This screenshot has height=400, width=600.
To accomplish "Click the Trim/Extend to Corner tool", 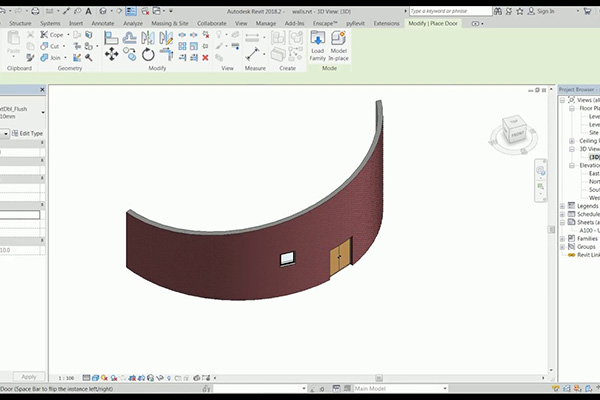I will pyautogui.click(x=166, y=54).
